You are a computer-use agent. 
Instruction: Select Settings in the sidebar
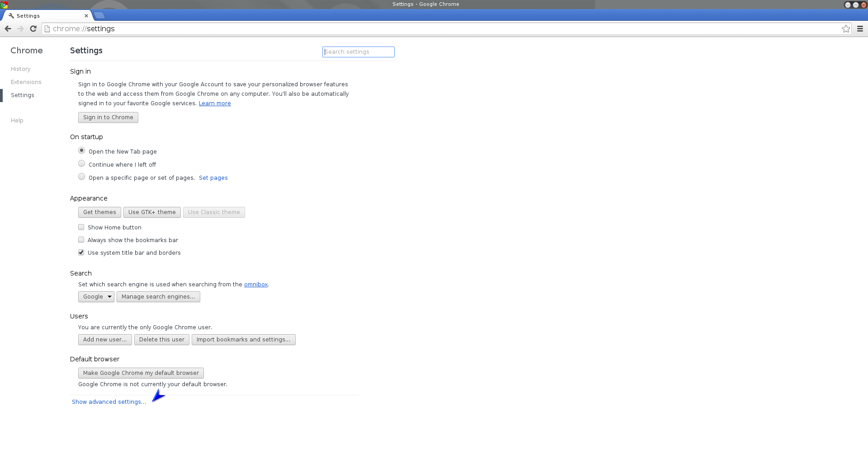23,95
